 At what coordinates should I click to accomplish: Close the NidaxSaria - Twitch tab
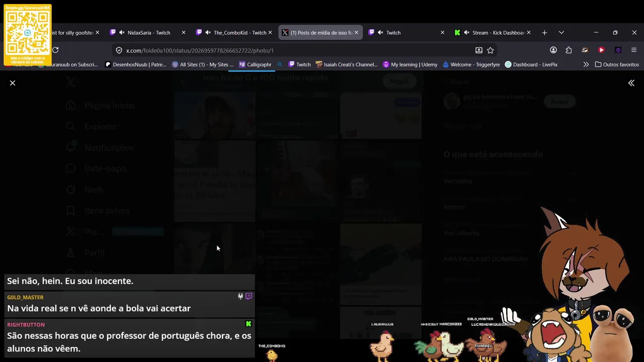tap(184, 33)
